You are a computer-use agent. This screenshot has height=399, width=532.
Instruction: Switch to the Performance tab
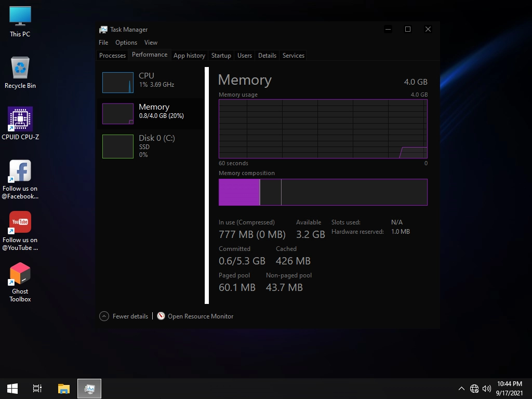[x=150, y=55]
